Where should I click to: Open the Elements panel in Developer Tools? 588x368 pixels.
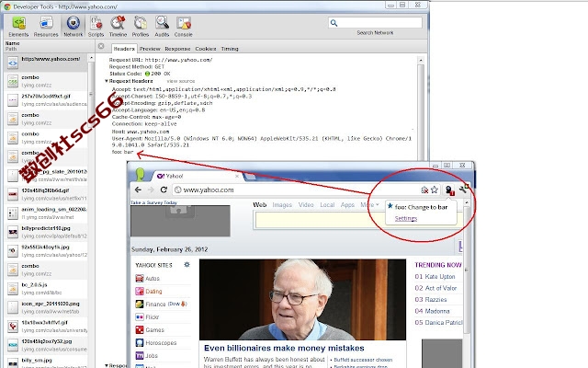coord(18,27)
